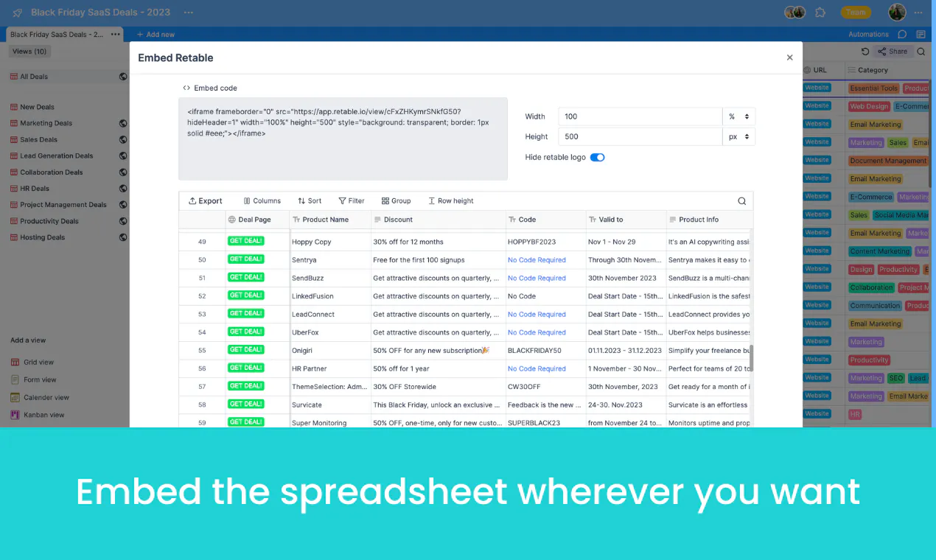Click the Share button
The width and height of the screenshot is (936, 560).
[893, 52]
